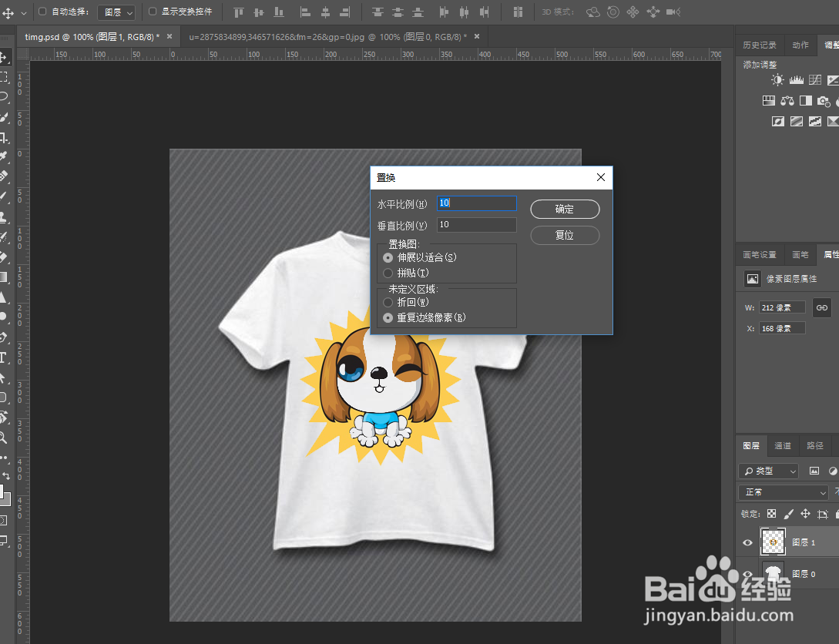Image resolution: width=839 pixels, height=644 pixels.
Task: Select the Gradient tool
Action: [4, 277]
